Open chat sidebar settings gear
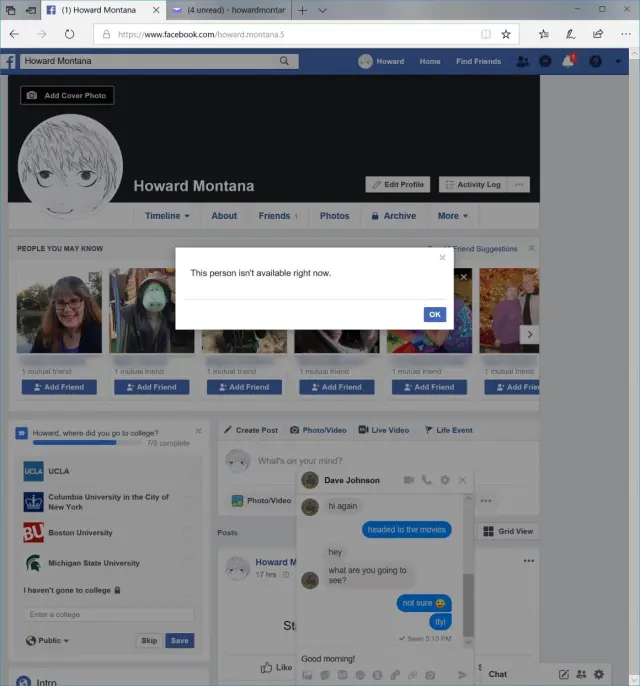This screenshot has width=640, height=686. click(x=599, y=674)
